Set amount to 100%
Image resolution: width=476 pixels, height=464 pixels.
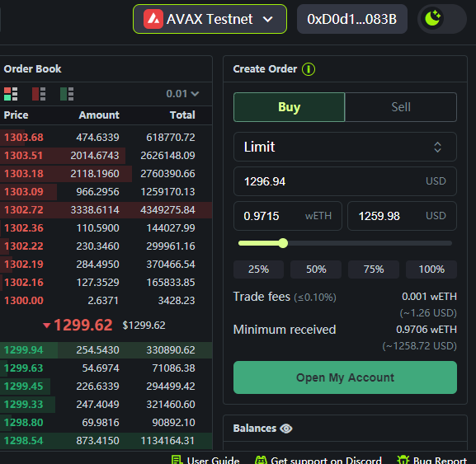431,269
